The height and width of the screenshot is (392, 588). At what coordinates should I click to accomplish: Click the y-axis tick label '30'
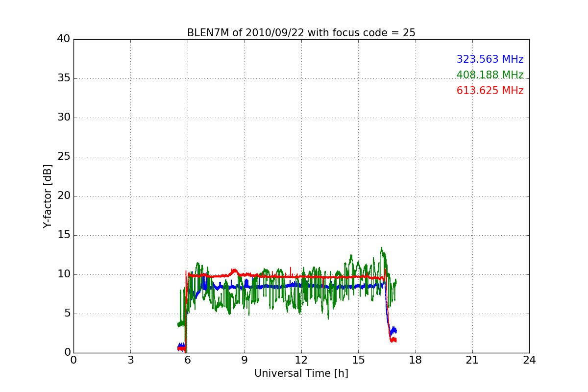(64, 118)
